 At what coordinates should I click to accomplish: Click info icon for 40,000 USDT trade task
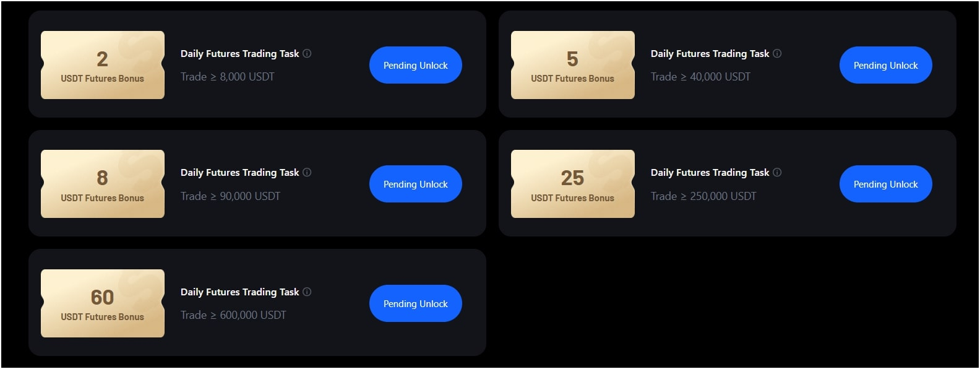(x=777, y=54)
